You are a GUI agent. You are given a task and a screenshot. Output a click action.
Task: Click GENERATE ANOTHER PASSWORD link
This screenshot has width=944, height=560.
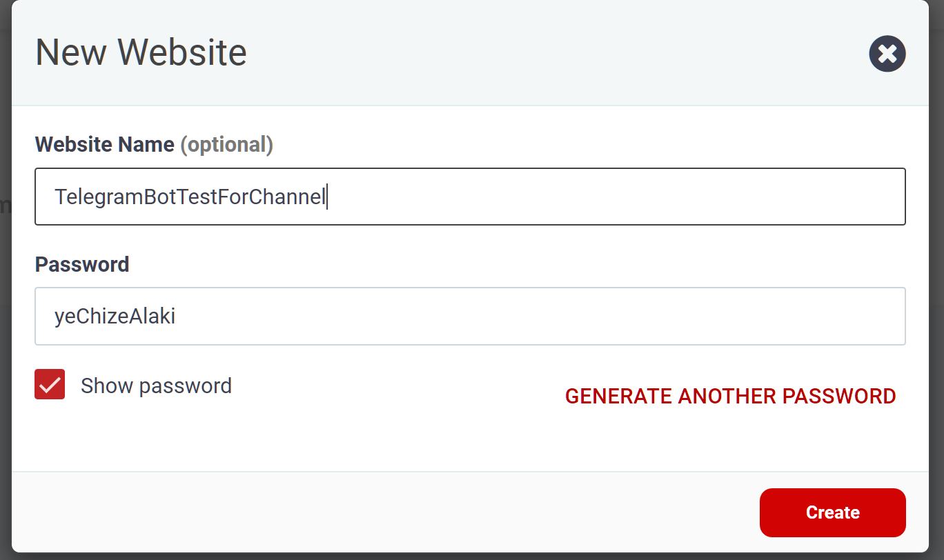pos(730,396)
